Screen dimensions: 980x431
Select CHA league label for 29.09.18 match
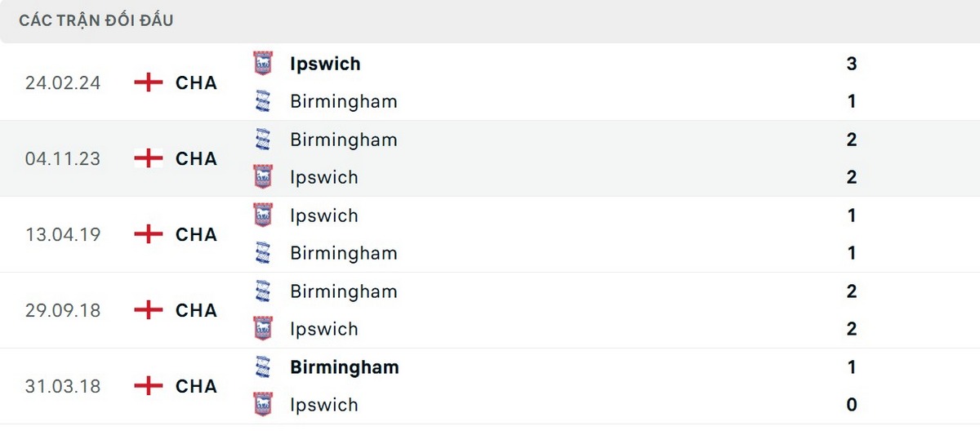coord(196,310)
